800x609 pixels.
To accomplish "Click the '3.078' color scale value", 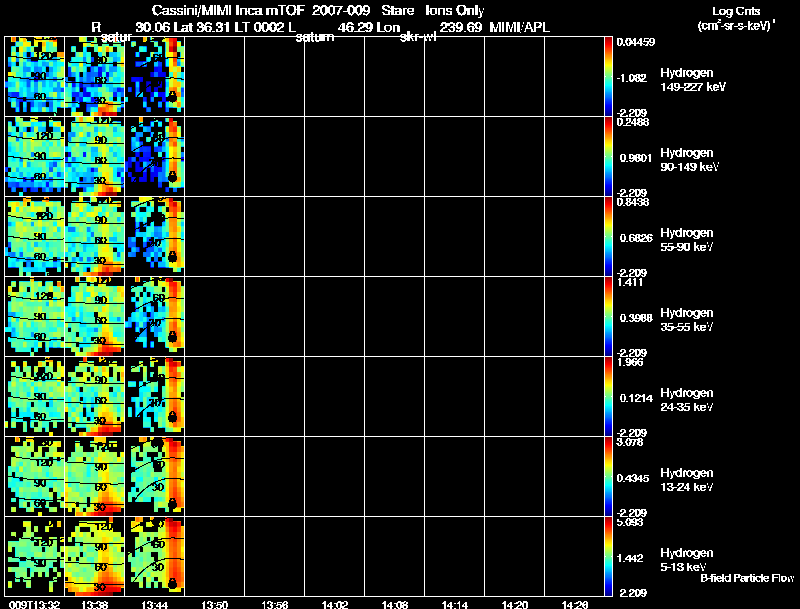I will pyautogui.click(x=628, y=442).
